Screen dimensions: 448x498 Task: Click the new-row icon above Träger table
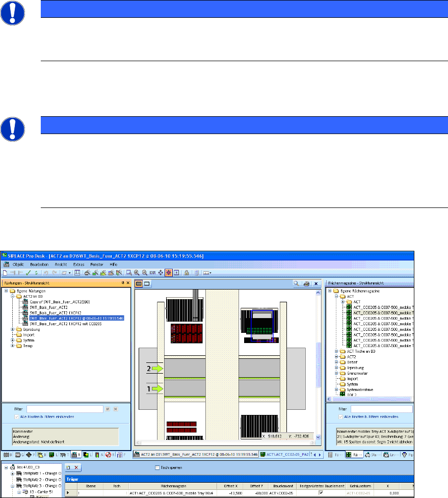[x=68, y=467]
